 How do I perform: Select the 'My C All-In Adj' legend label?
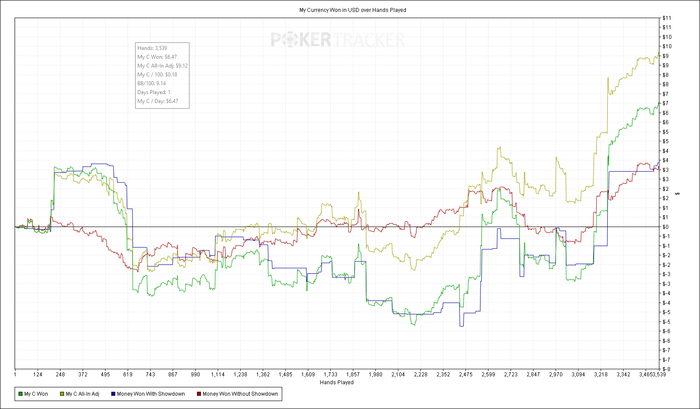(x=83, y=394)
